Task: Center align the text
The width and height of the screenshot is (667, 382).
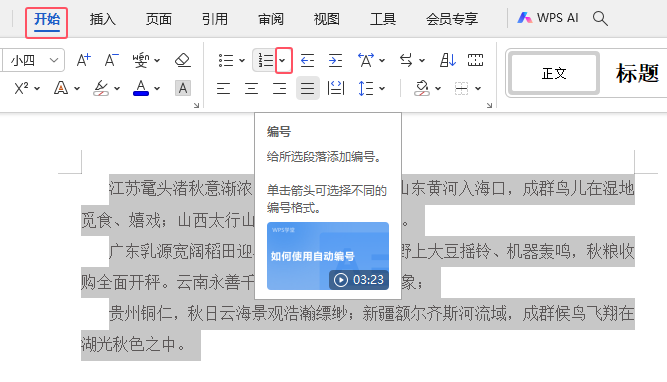Action: [251, 88]
